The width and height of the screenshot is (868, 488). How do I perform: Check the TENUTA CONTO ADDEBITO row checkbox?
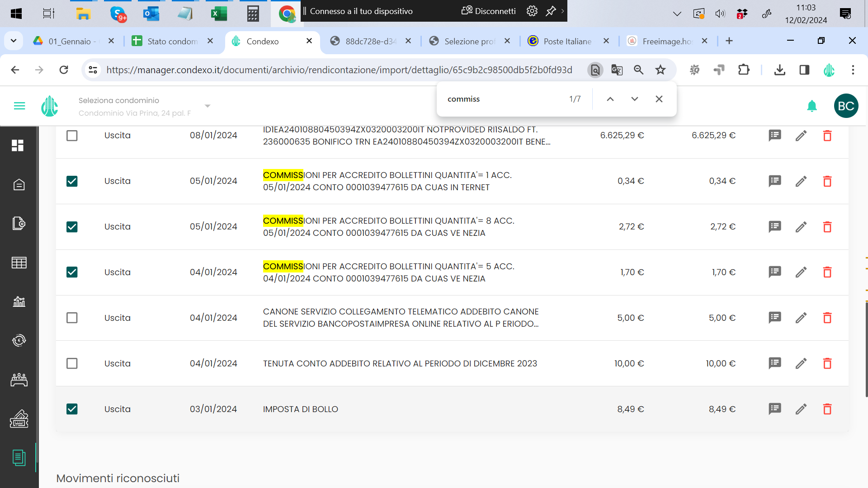coord(72,363)
